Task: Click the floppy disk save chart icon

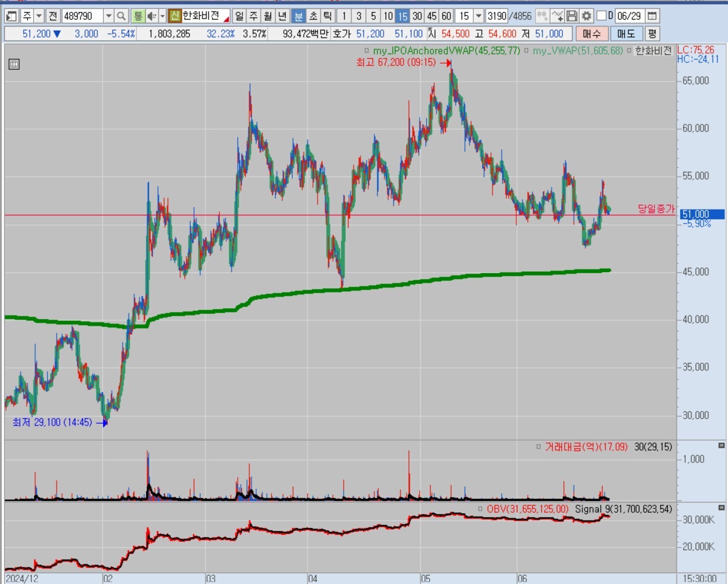Action: (x=572, y=16)
